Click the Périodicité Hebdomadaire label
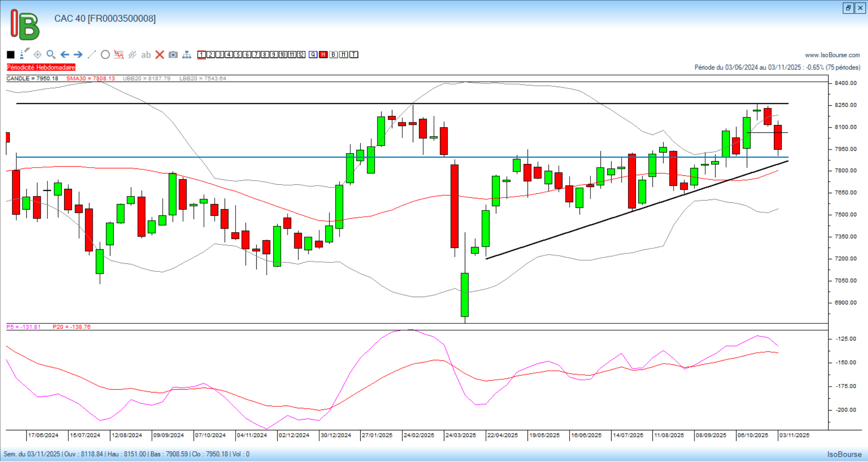868x462 pixels. tap(41, 67)
